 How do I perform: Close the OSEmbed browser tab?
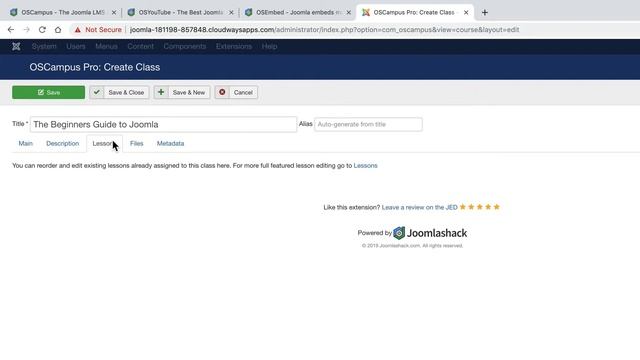(x=349, y=13)
